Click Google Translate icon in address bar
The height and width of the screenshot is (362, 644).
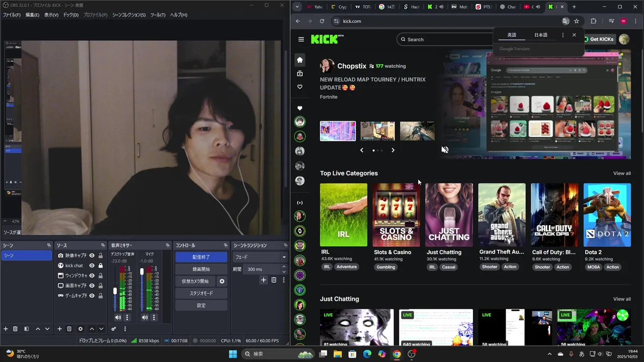click(566, 21)
